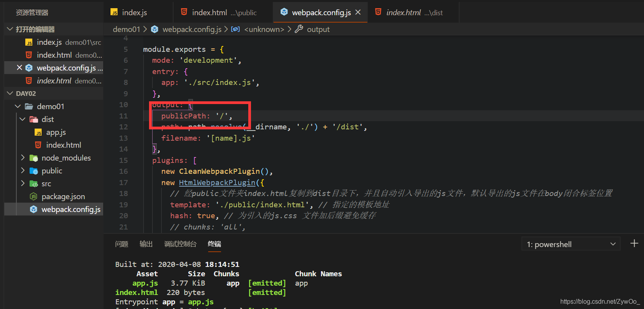Click webpack icon in breadcrumb bar

154,29
